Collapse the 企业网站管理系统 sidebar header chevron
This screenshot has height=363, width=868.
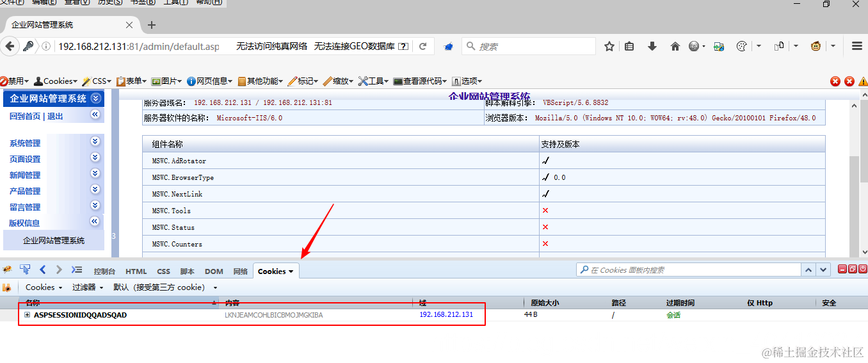pos(96,98)
